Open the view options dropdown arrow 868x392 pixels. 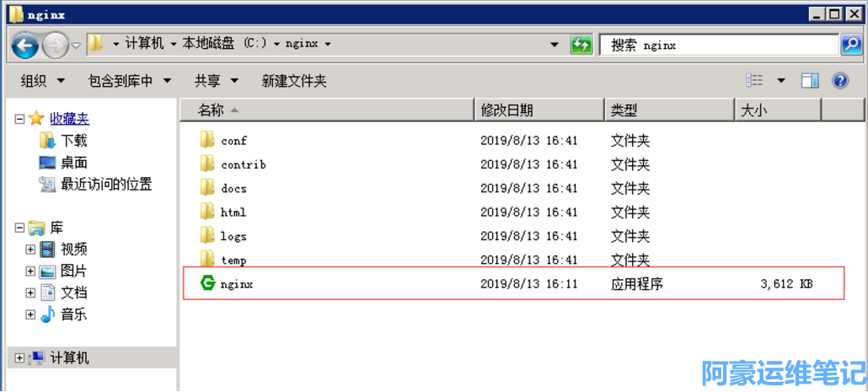[x=781, y=81]
